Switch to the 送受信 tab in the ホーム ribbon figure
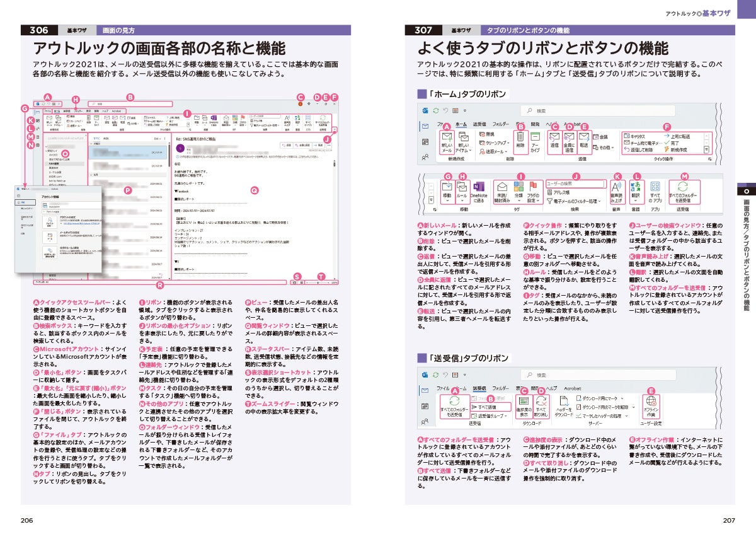Viewport: 756px width, 534px height. pos(479,124)
